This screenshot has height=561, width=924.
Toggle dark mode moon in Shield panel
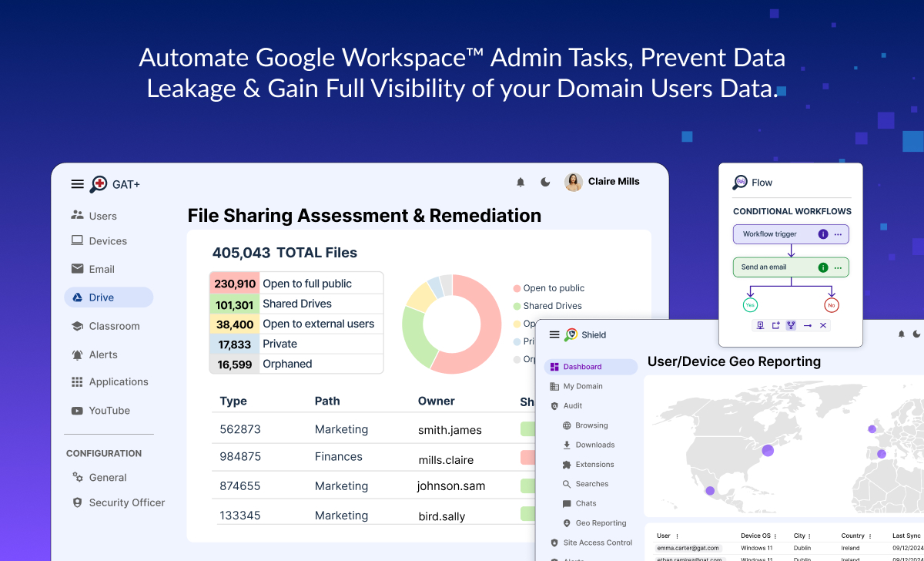point(916,334)
